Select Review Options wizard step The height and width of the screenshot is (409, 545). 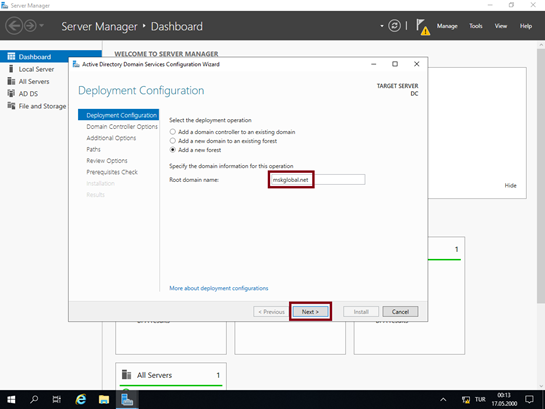pyautogui.click(x=107, y=161)
